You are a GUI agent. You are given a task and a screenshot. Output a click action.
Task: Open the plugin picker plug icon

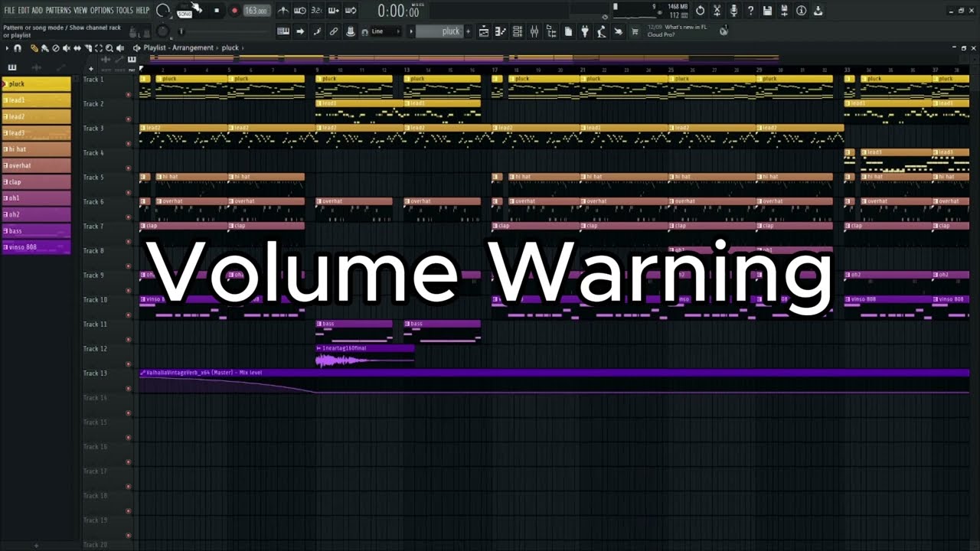585,31
